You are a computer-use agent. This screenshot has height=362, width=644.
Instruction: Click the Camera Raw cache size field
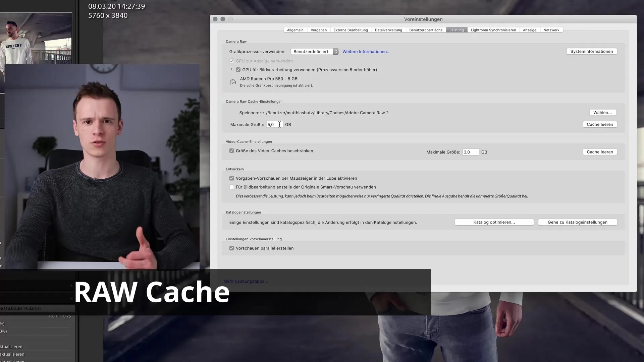274,124
